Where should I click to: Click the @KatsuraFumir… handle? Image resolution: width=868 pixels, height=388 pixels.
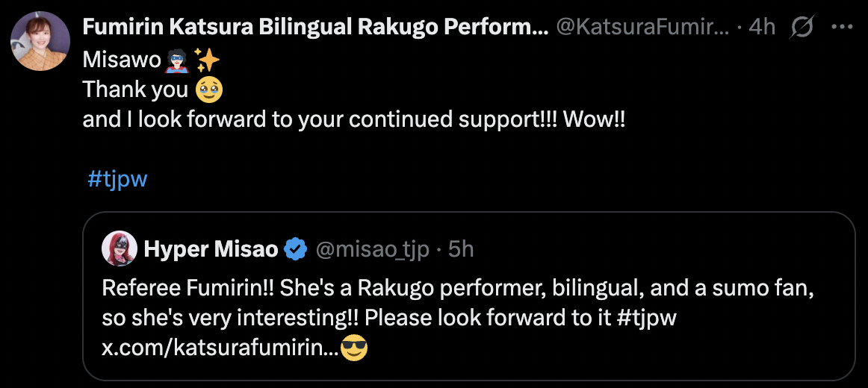(642, 28)
